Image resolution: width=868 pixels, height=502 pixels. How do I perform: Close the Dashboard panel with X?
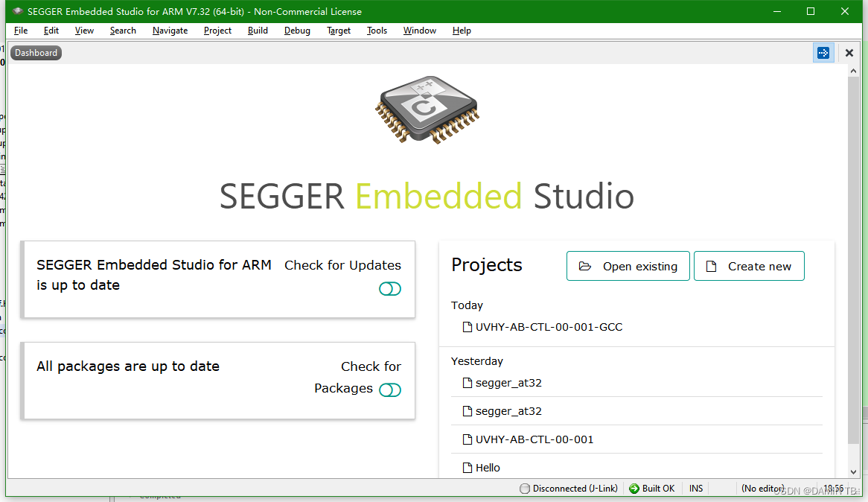click(849, 53)
